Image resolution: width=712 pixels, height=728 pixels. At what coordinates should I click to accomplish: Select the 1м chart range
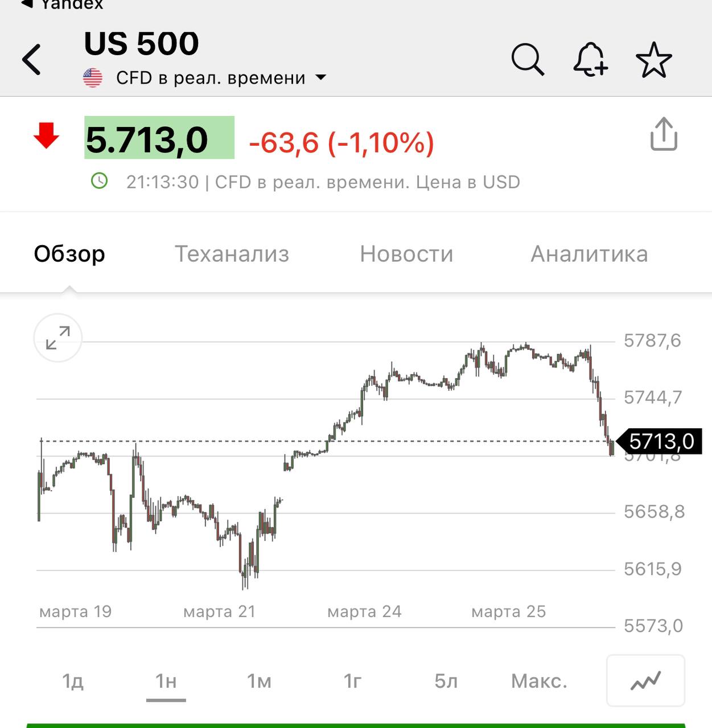[x=259, y=681]
